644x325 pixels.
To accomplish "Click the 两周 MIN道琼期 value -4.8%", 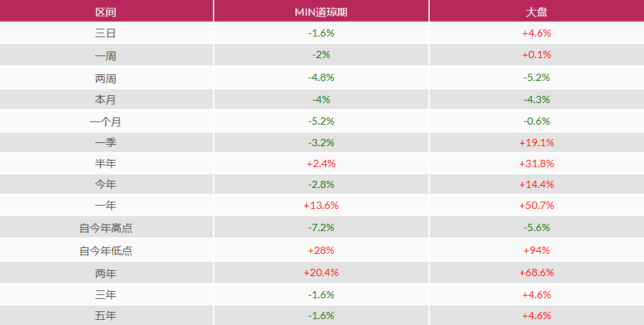I will (x=321, y=77).
